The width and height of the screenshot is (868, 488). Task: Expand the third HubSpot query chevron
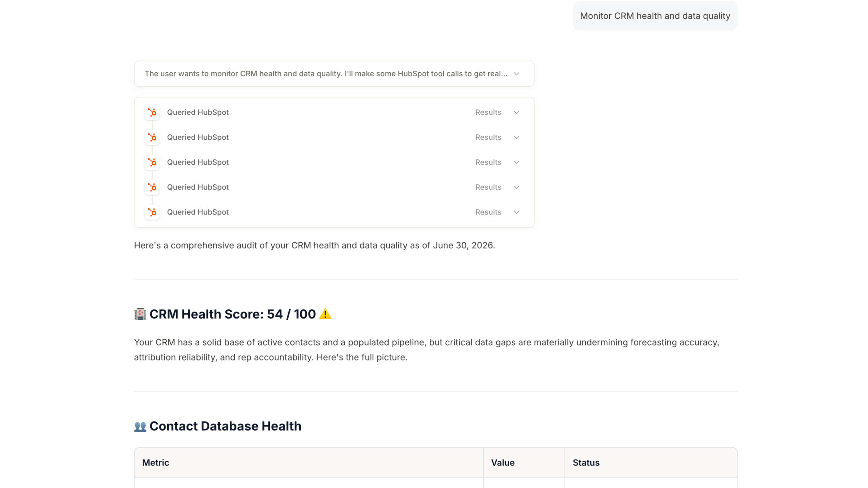[x=516, y=162]
